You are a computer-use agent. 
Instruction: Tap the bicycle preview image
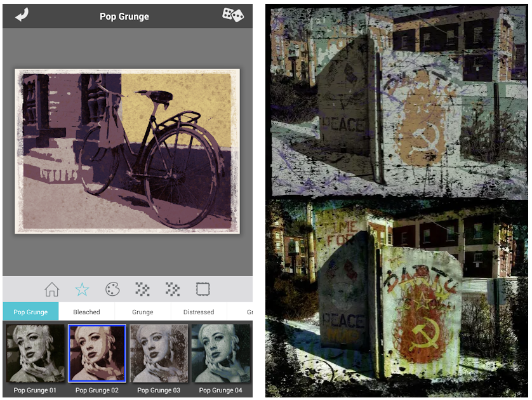127,151
